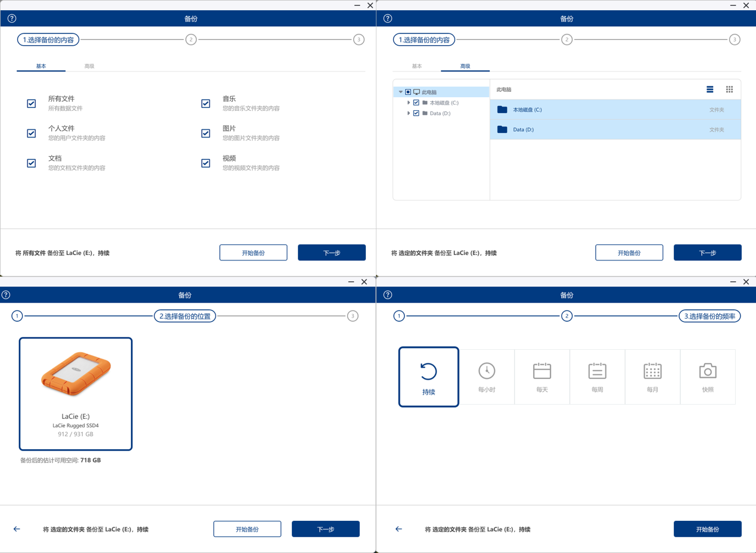The width and height of the screenshot is (756, 553).
Task: Click 下一步 on the backup location step
Action: [x=325, y=529]
